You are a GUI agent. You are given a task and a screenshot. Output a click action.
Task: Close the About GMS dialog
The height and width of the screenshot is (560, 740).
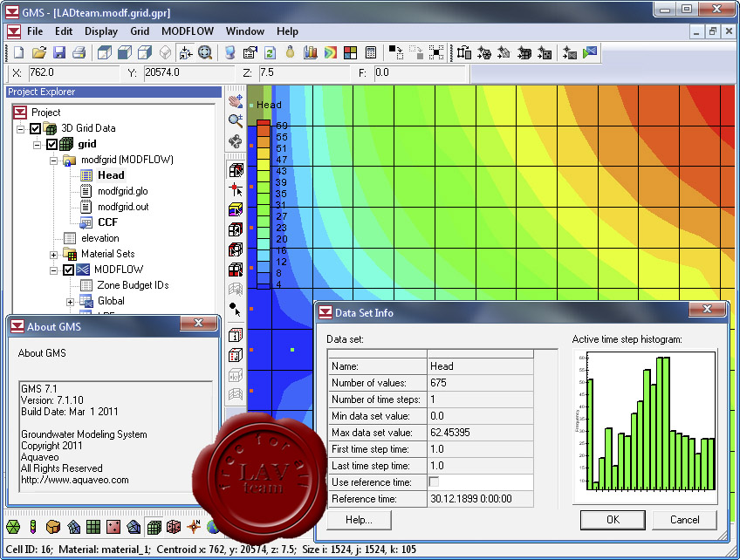pyautogui.click(x=199, y=323)
